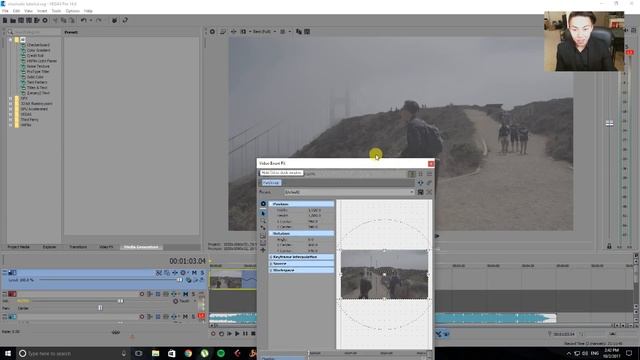Expand the OFX folder in generator tree
This screenshot has height=360, width=640.
11,98
